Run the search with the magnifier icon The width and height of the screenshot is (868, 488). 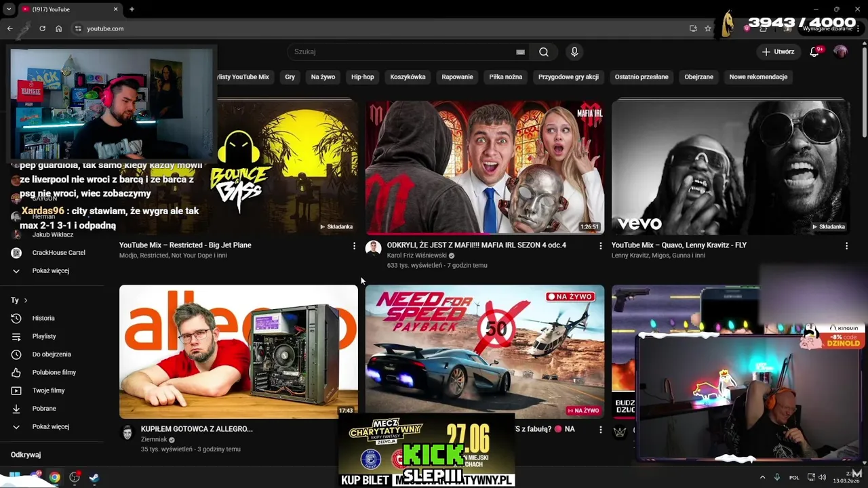tap(543, 52)
